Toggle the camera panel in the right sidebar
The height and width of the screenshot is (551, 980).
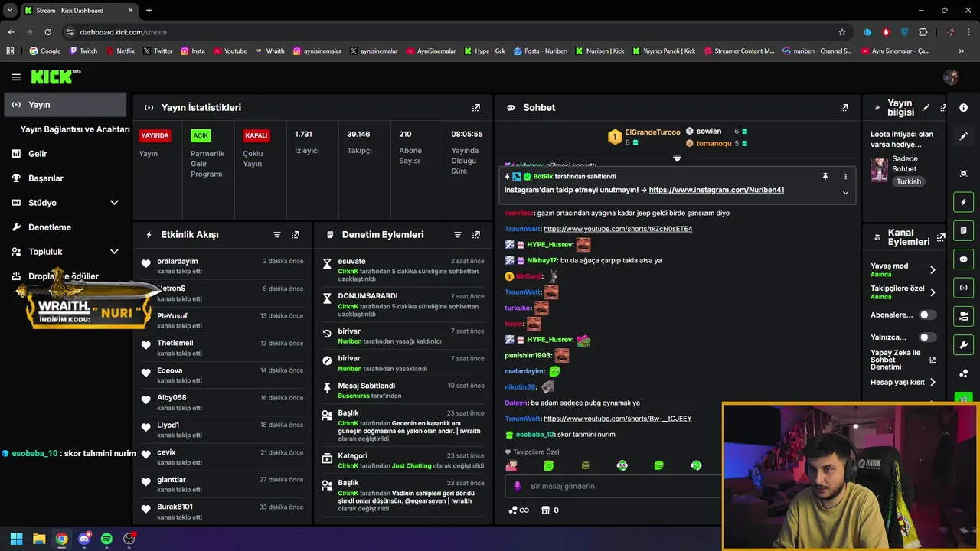tap(964, 316)
